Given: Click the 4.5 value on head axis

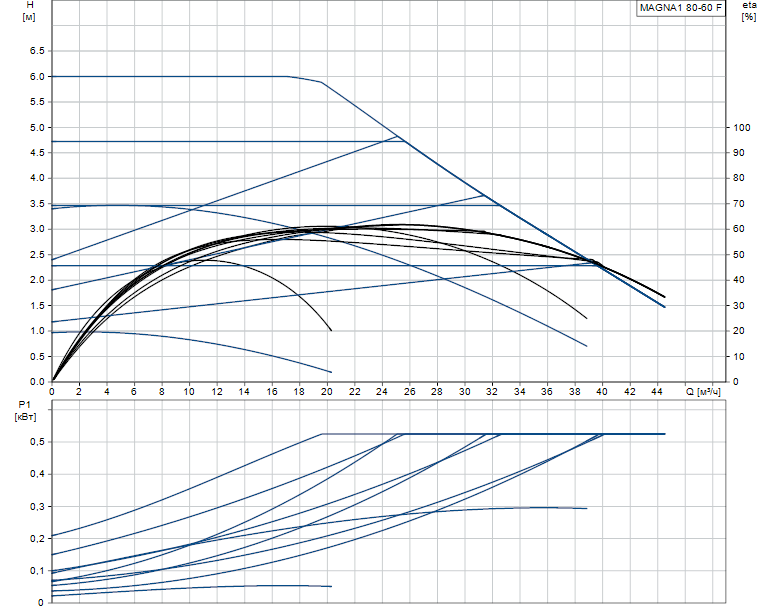Looking at the screenshot, I should (38, 153).
